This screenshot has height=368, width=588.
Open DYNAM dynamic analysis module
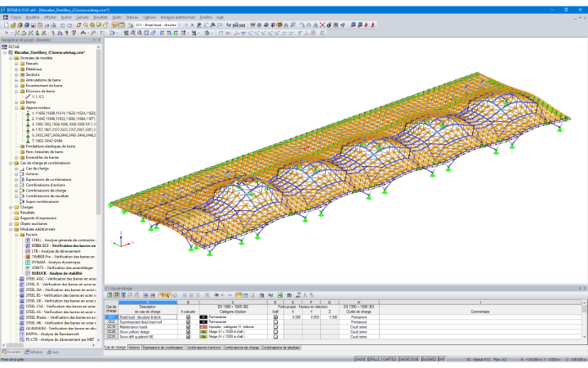point(56,263)
